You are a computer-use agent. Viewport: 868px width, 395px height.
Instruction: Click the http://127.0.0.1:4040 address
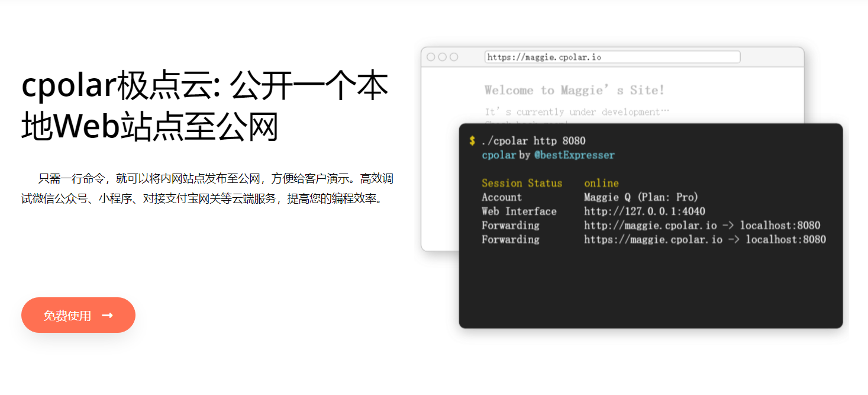(644, 211)
